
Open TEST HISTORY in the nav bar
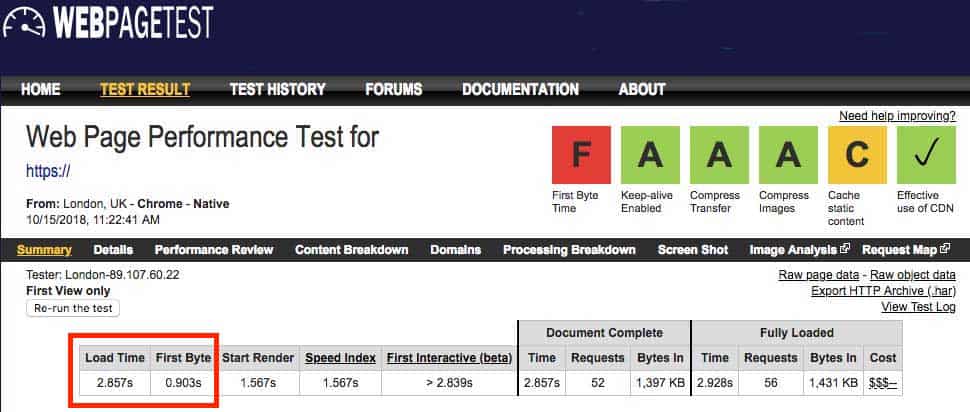[x=277, y=89]
